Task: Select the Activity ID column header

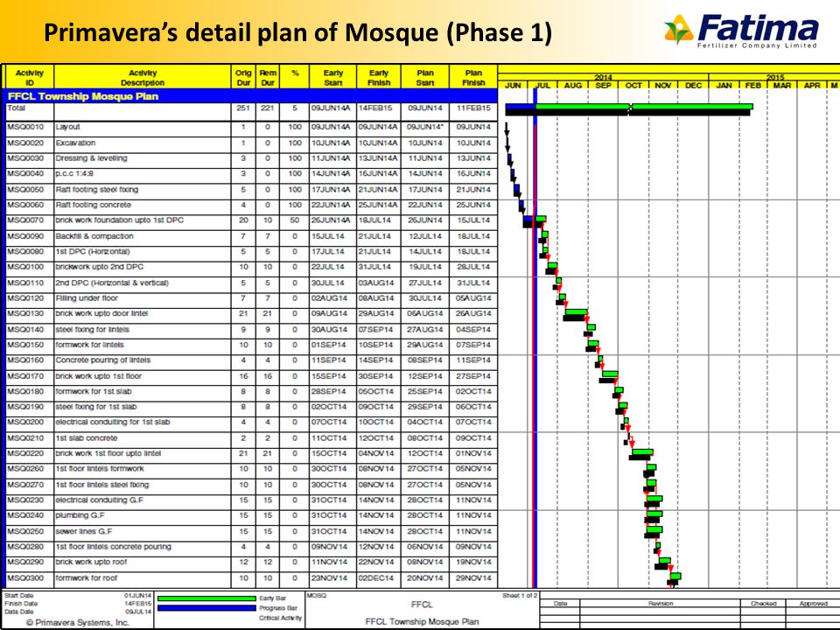Action: tap(30, 77)
